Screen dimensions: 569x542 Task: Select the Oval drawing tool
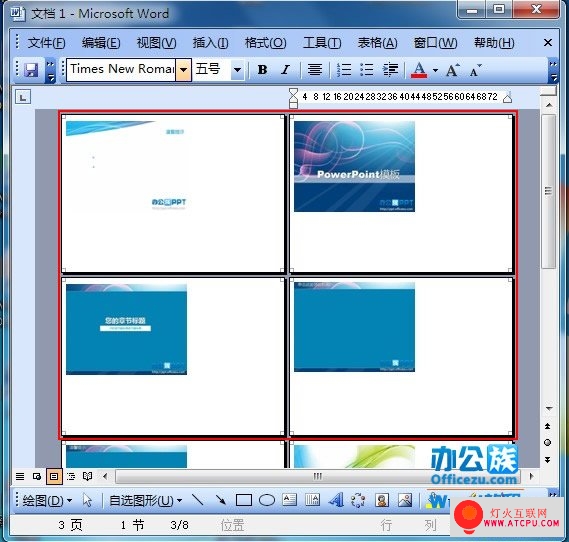pyautogui.click(x=267, y=500)
